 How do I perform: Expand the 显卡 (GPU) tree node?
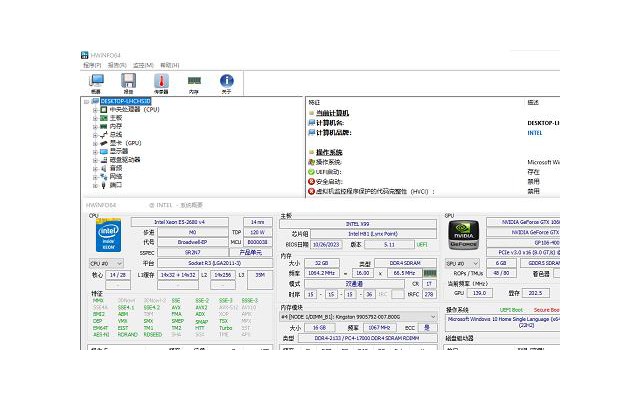95,143
